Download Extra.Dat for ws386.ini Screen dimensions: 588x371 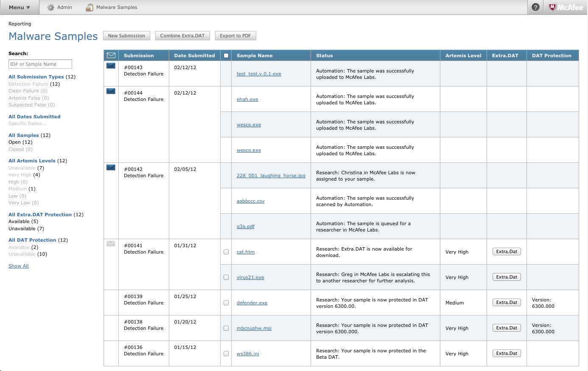(507, 353)
